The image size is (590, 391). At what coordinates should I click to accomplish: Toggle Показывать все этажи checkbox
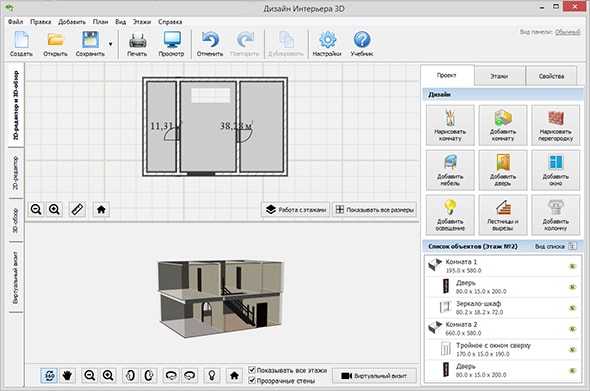252,370
